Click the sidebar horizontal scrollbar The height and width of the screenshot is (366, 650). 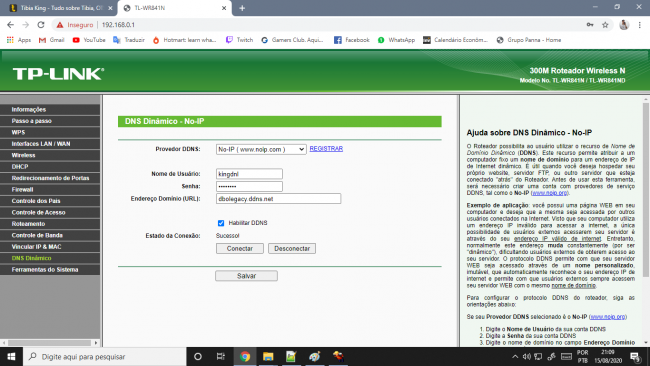[50, 343]
